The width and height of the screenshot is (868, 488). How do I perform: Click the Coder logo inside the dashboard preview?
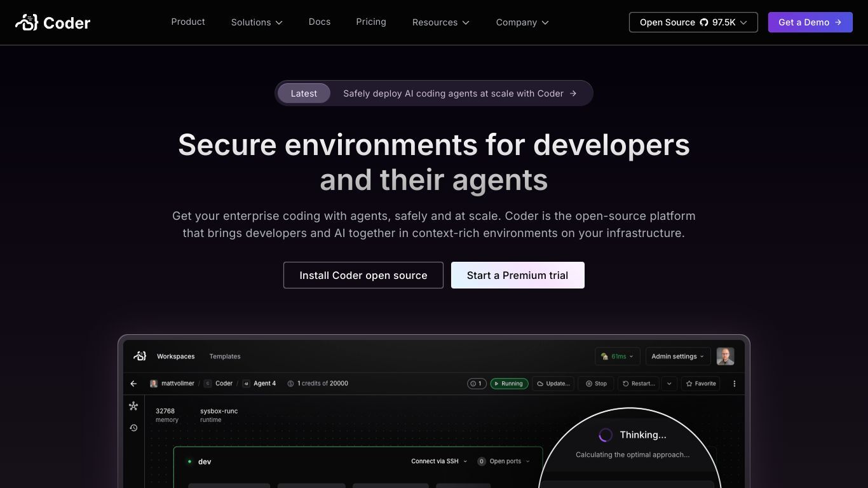coord(140,356)
